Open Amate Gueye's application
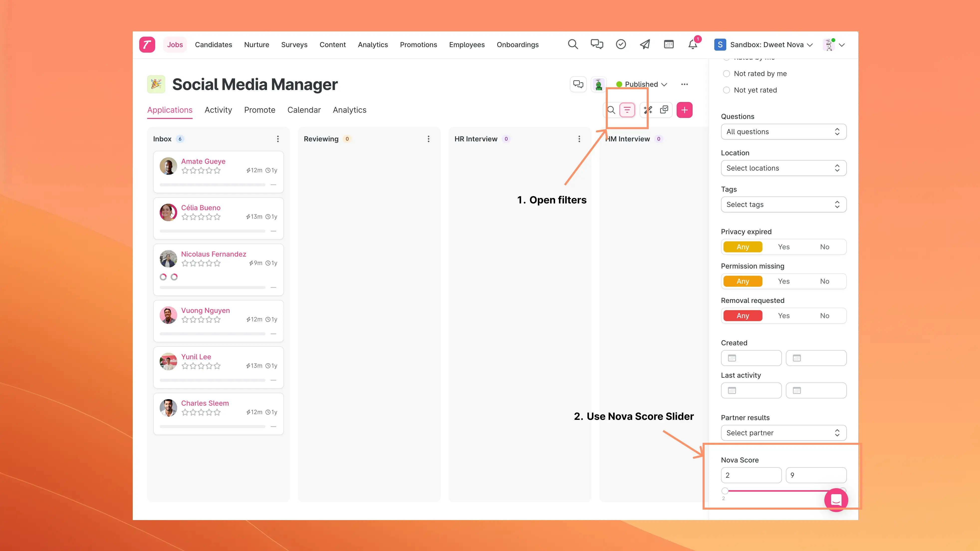Screen dimensions: 980x551 point(203,161)
